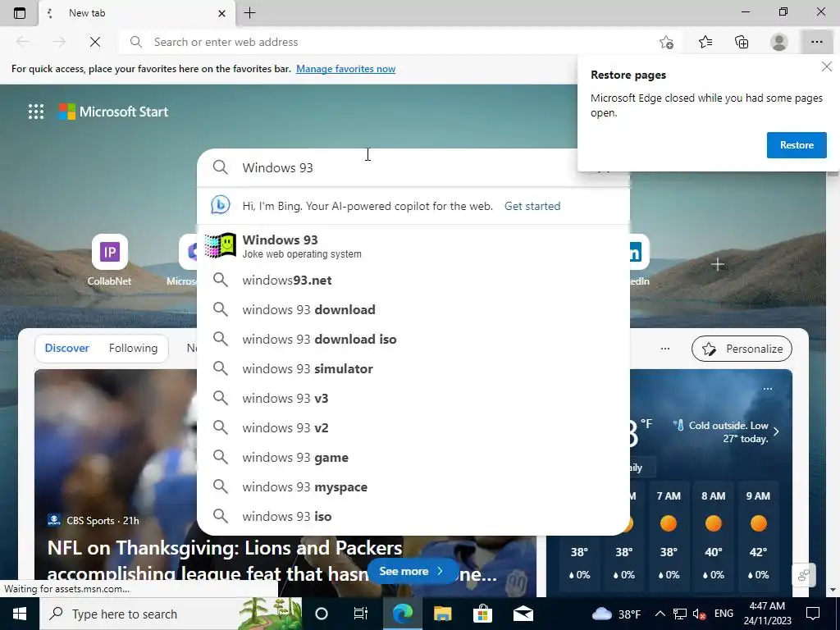This screenshot has width=840, height=630.
Task: Select the windows 93 myspace suggestion
Action: [413, 486]
